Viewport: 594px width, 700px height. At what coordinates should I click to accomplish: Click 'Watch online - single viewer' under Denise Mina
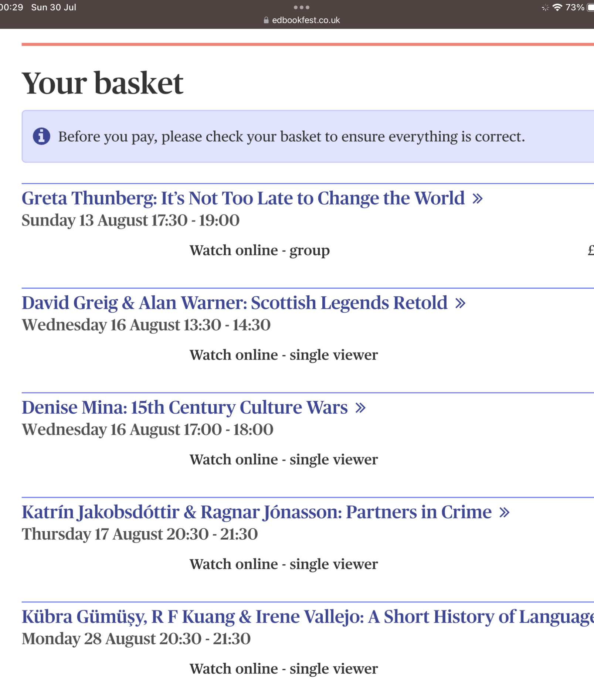pyautogui.click(x=284, y=459)
